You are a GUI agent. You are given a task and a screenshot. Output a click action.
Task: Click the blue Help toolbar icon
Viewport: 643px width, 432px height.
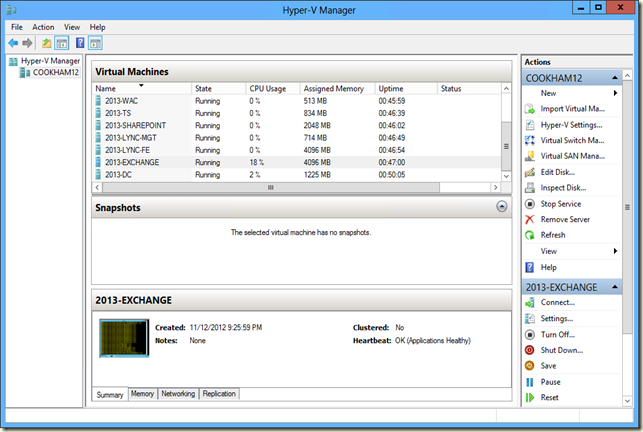[x=80, y=43]
